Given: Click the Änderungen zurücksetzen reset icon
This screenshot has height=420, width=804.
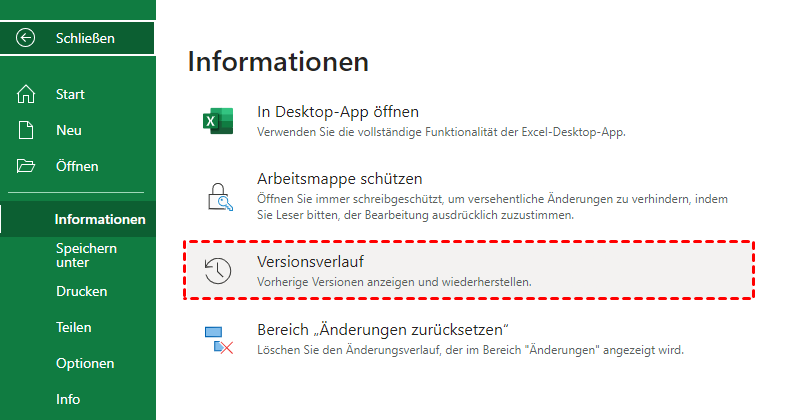Looking at the screenshot, I should [218, 339].
